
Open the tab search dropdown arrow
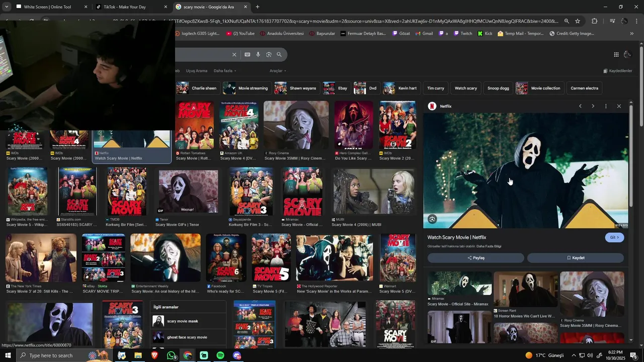point(7,7)
